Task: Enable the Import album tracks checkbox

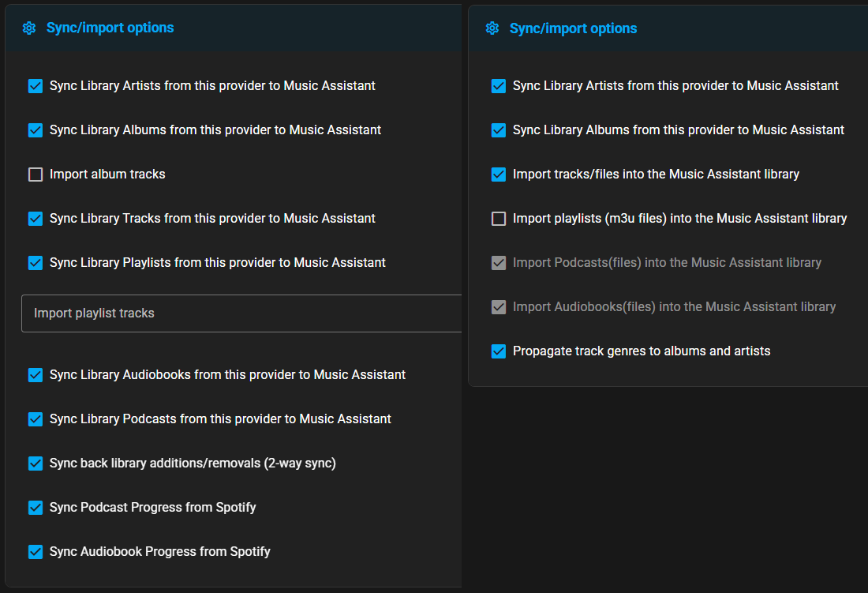Action: coord(36,175)
